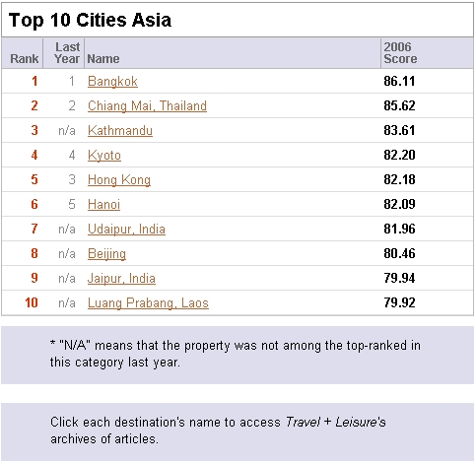
Task: Click the Top 10 Cities Asia title
Action: coord(90,20)
